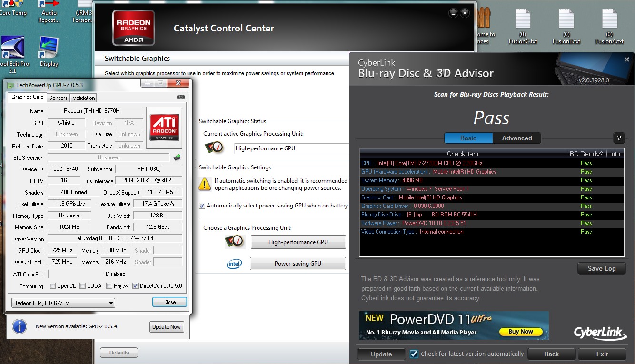Click the Subvendor field showing HP (103C)
This screenshot has width=635, height=364.
149,169
